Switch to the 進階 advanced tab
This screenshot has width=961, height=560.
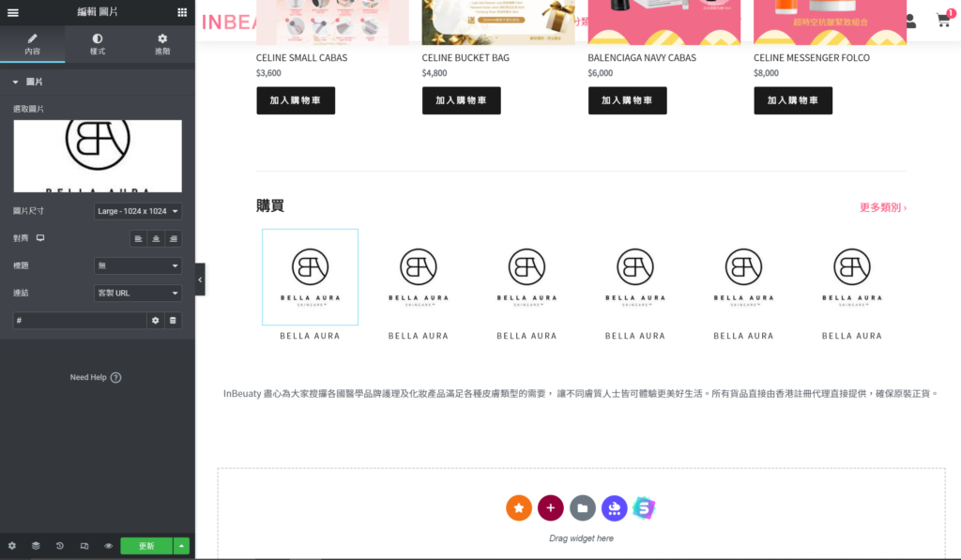tap(162, 44)
